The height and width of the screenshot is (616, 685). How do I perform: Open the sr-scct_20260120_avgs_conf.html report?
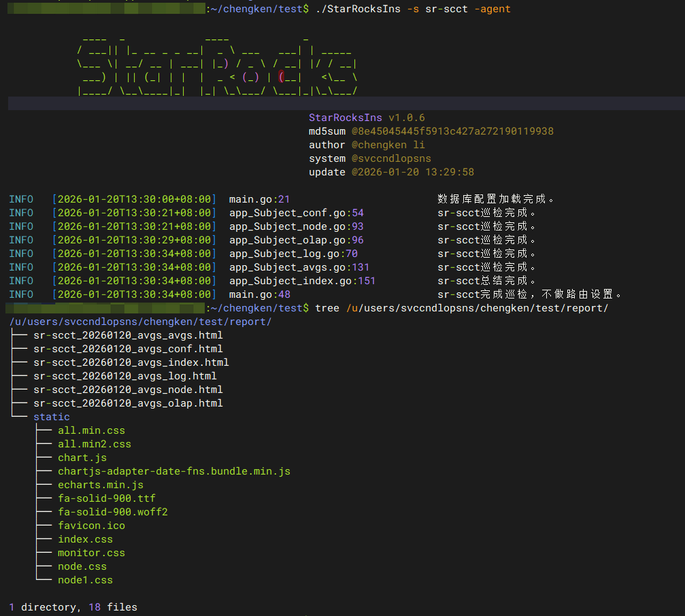pos(128,349)
